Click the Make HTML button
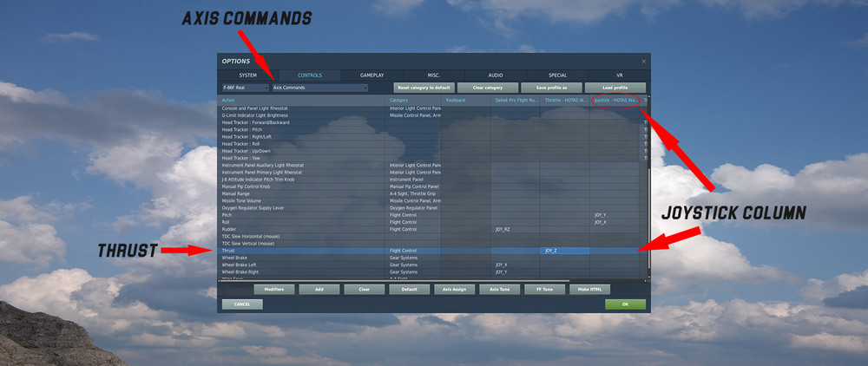This screenshot has width=868, height=366. pos(589,289)
